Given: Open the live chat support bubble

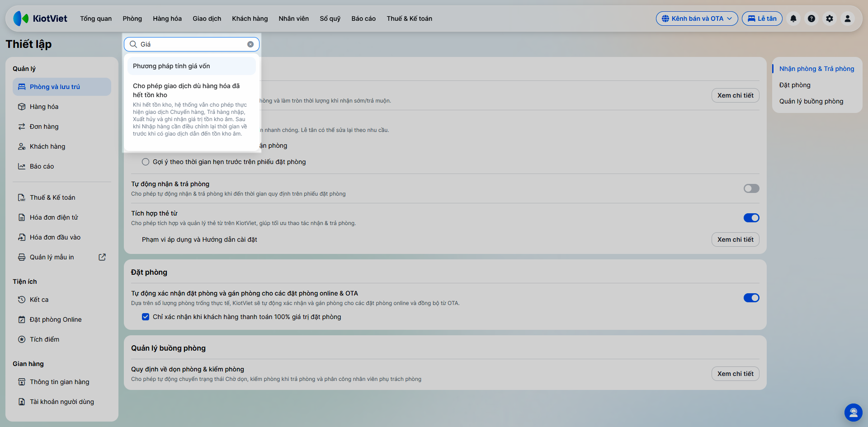Looking at the screenshot, I should click(854, 413).
